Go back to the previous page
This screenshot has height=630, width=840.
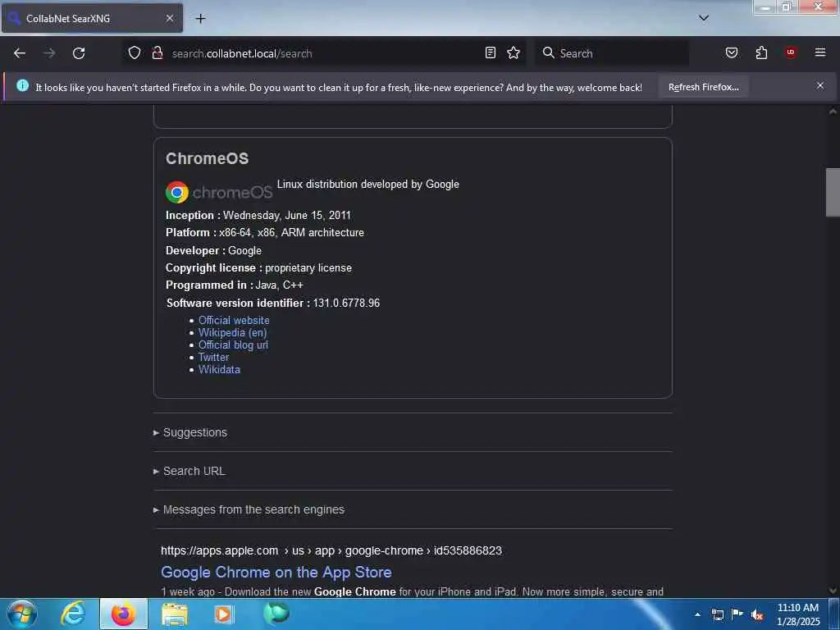tap(20, 53)
